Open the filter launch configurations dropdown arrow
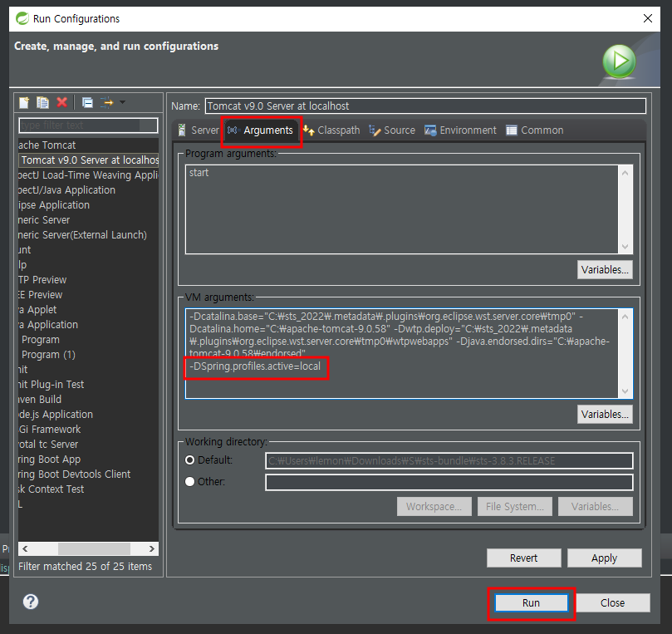This screenshot has width=672, height=634. click(123, 102)
